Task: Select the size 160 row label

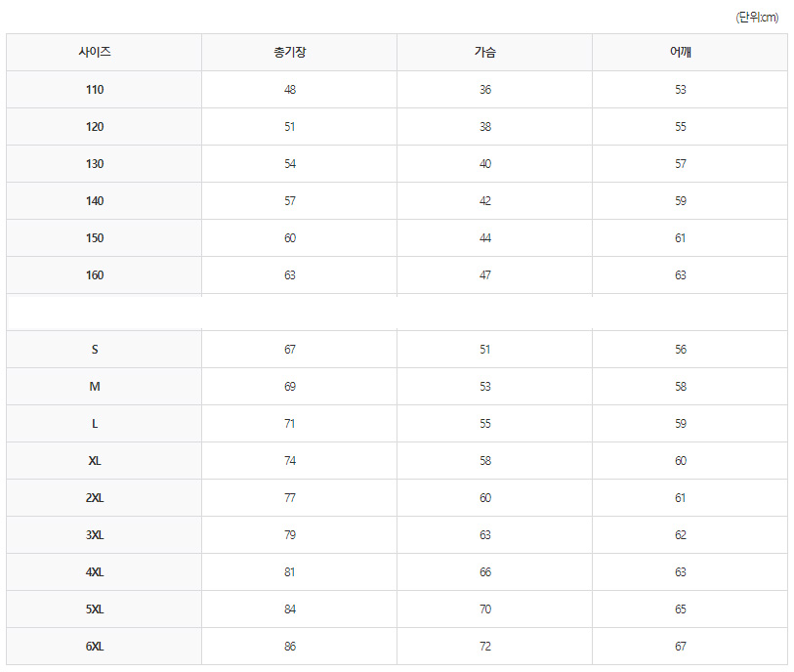Action: 95,275
